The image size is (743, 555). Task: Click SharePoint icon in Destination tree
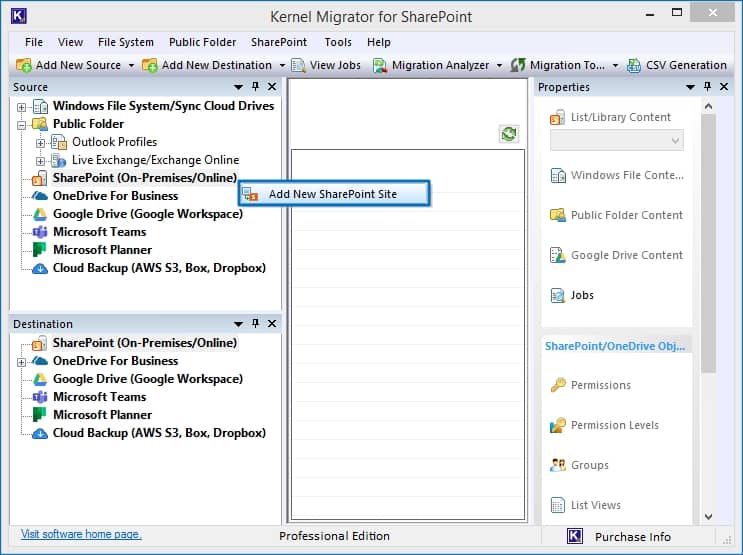pos(39,343)
